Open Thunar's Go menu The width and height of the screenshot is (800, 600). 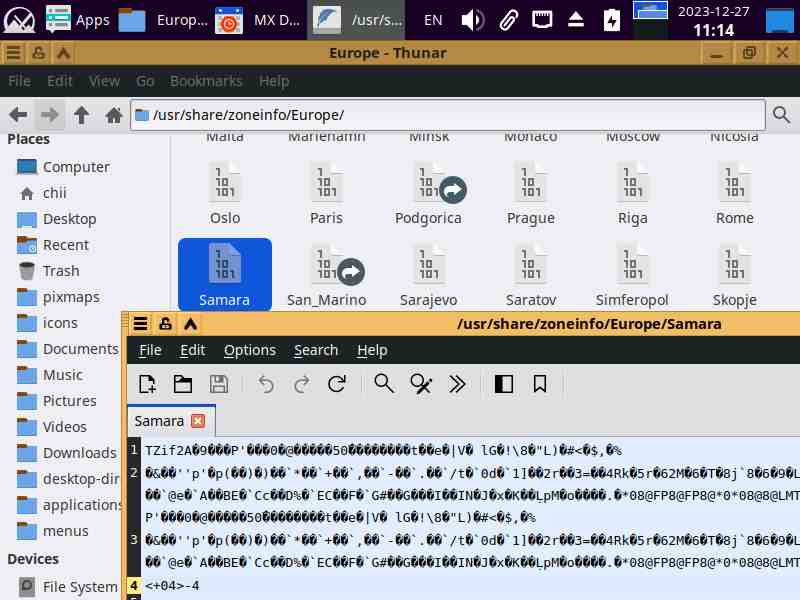145,81
